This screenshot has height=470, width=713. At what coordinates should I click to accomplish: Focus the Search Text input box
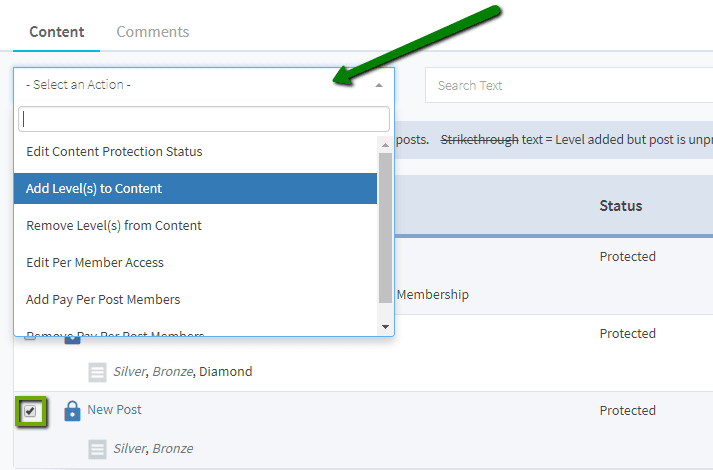pyautogui.click(x=569, y=85)
